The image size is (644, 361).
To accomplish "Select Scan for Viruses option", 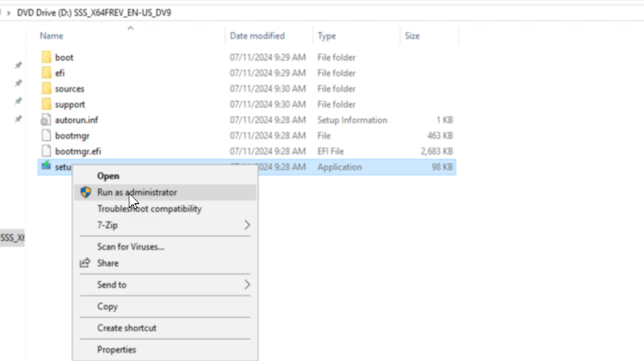I will 131,247.
